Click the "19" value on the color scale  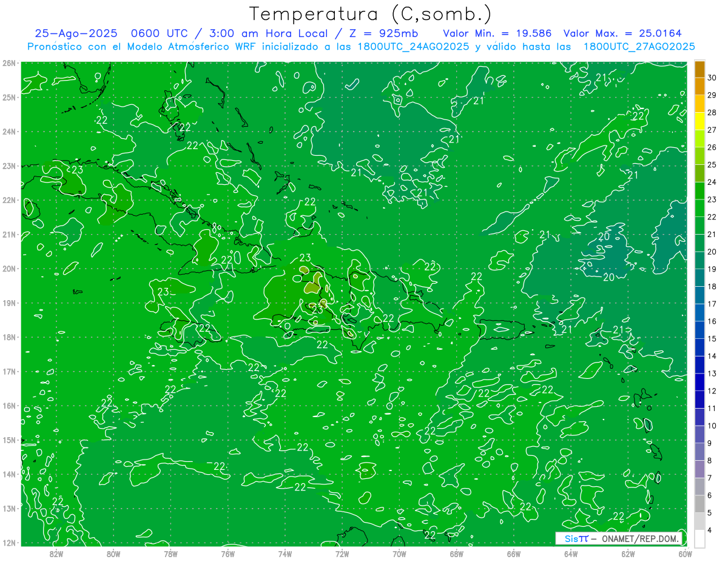pyautogui.click(x=712, y=269)
